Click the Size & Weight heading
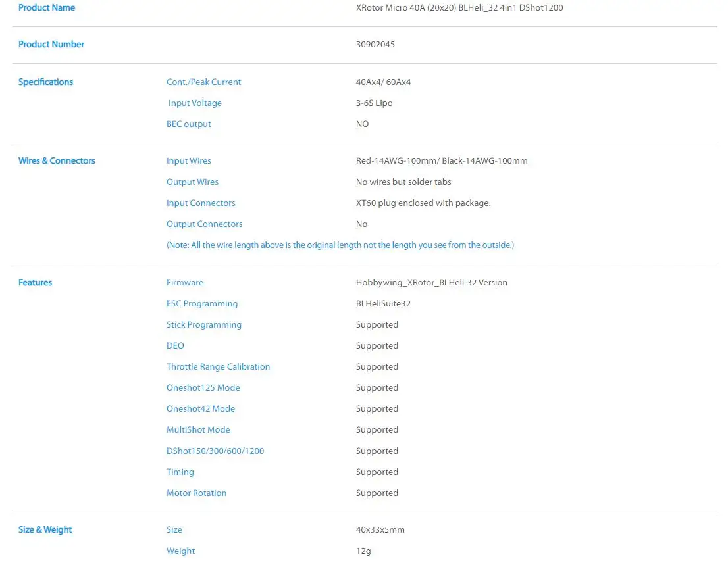728x563 pixels. pos(45,529)
